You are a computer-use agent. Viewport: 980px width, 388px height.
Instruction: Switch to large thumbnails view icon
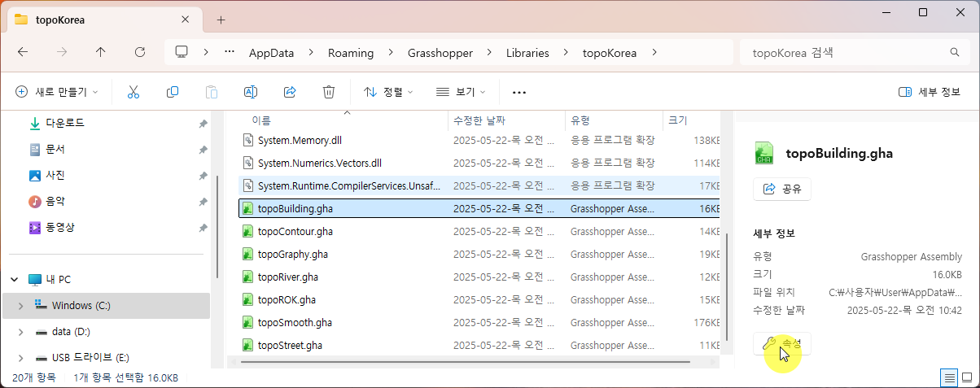coord(967,378)
